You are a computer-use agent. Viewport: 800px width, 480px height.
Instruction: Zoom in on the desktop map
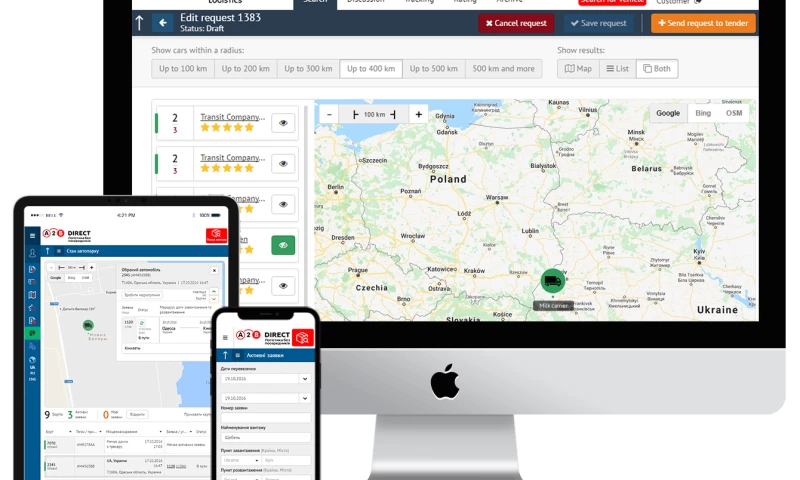pyautogui.click(x=418, y=115)
